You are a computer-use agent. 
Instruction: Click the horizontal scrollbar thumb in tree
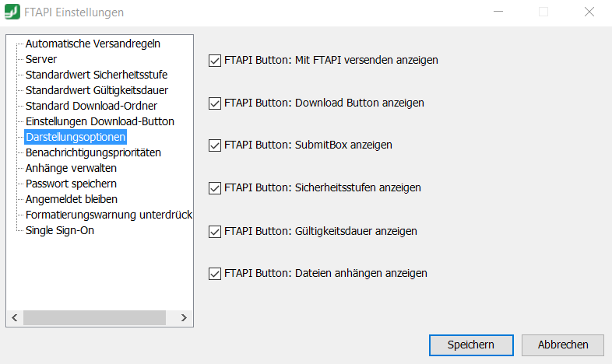pyautogui.click(x=94, y=317)
